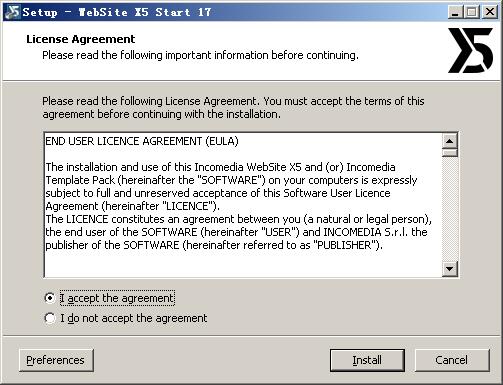
Task: Click the empty scrollbar track below the thumb
Action: [450, 209]
